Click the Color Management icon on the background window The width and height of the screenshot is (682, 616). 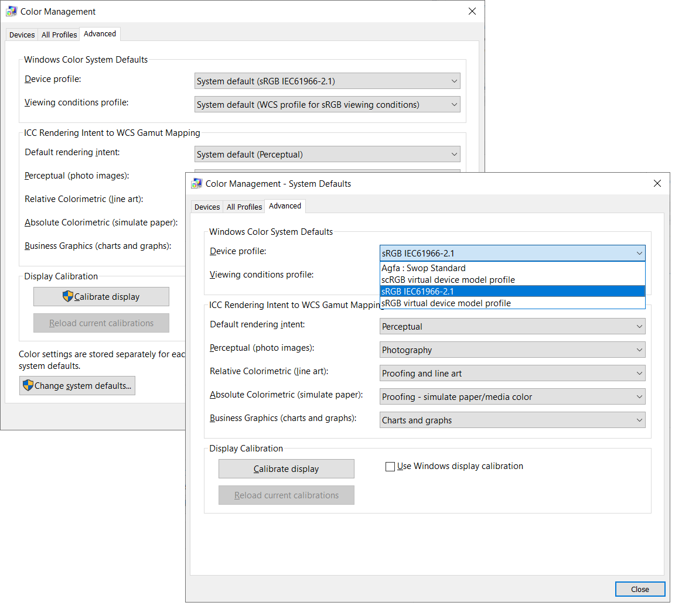tap(11, 11)
